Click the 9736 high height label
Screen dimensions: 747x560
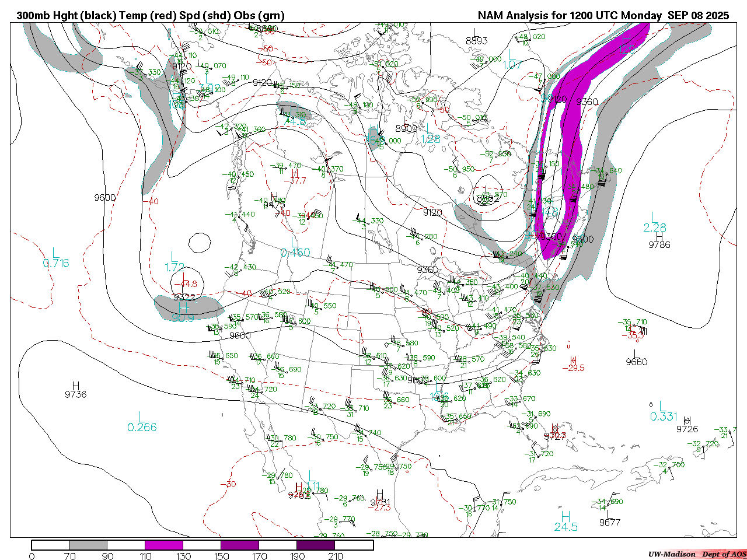coord(76,394)
